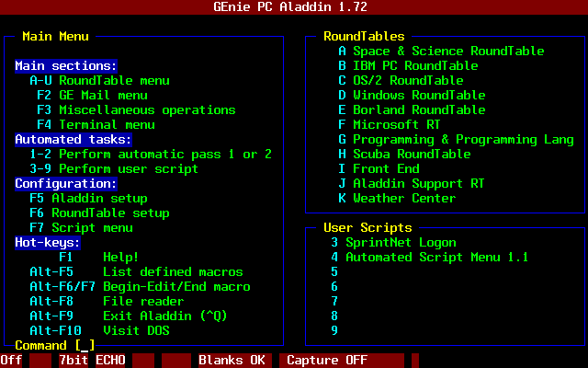Select Windows RoundTable
588x368 pixels.
coord(412,95)
